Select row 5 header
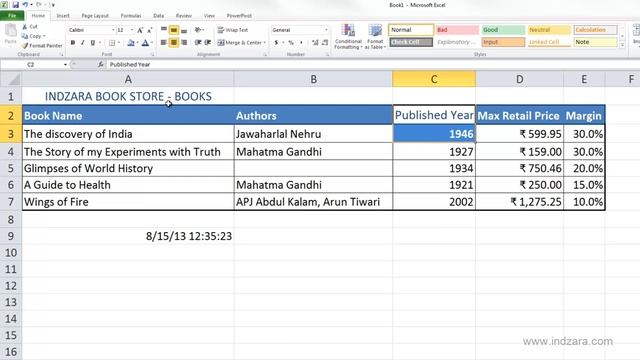The image size is (640, 360). [x=11, y=169]
